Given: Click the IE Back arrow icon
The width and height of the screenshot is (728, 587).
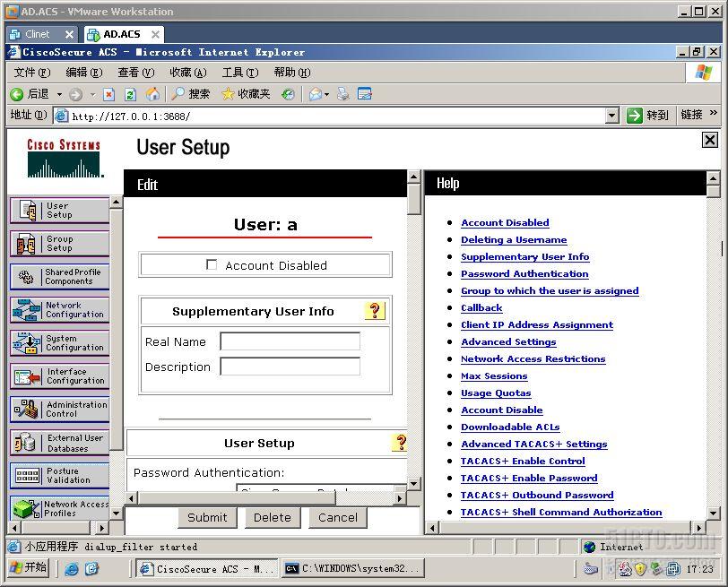Looking at the screenshot, I should pos(17,95).
